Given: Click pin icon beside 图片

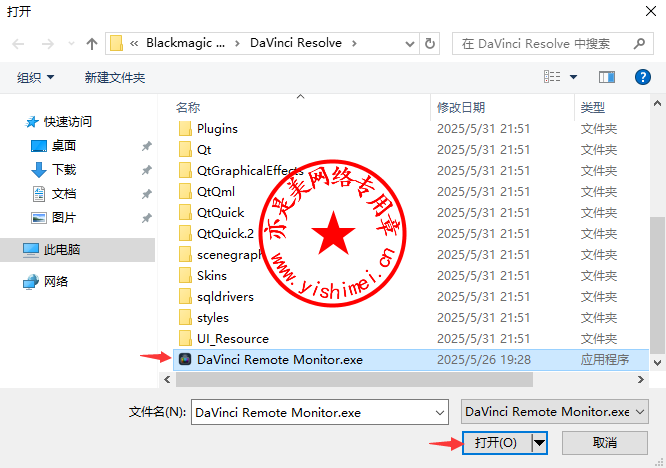Looking at the screenshot, I should pyautogui.click(x=147, y=218).
